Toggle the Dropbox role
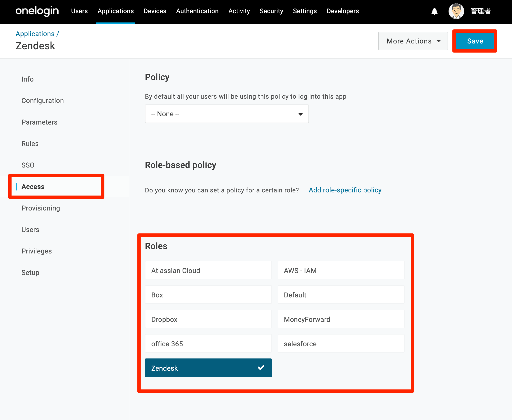Image resolution: width=512 pixels, height=420 pixels. pyautogui.click(x=208, y=319)
